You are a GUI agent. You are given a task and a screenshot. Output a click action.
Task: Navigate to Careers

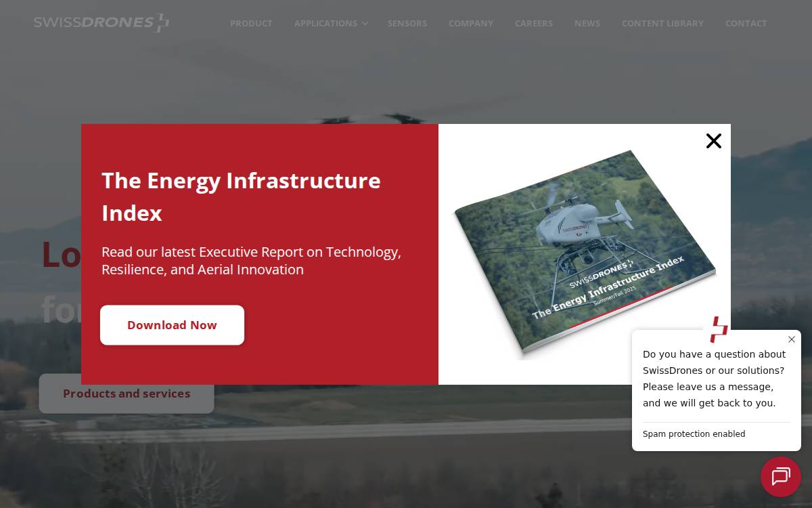tap(534, 23)
